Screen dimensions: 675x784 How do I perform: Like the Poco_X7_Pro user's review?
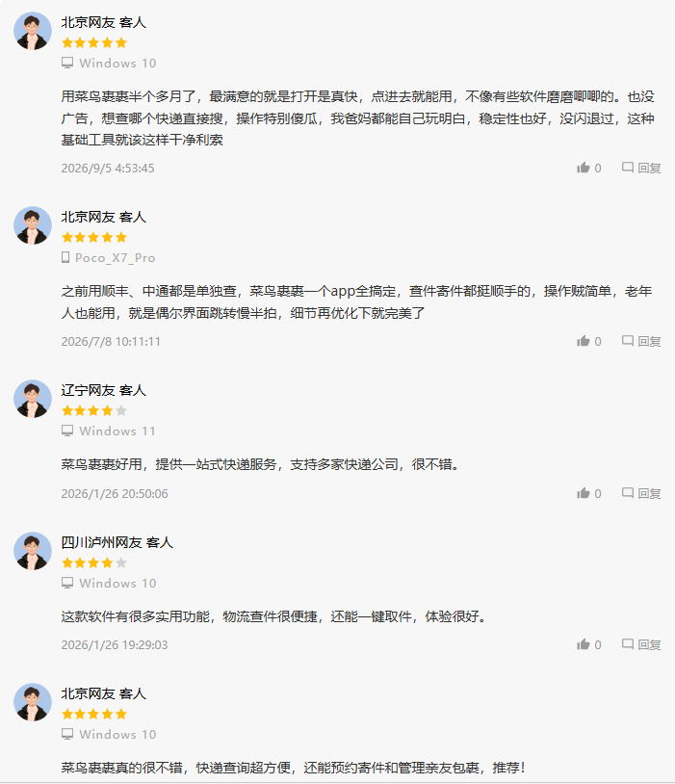click(588, 342)
